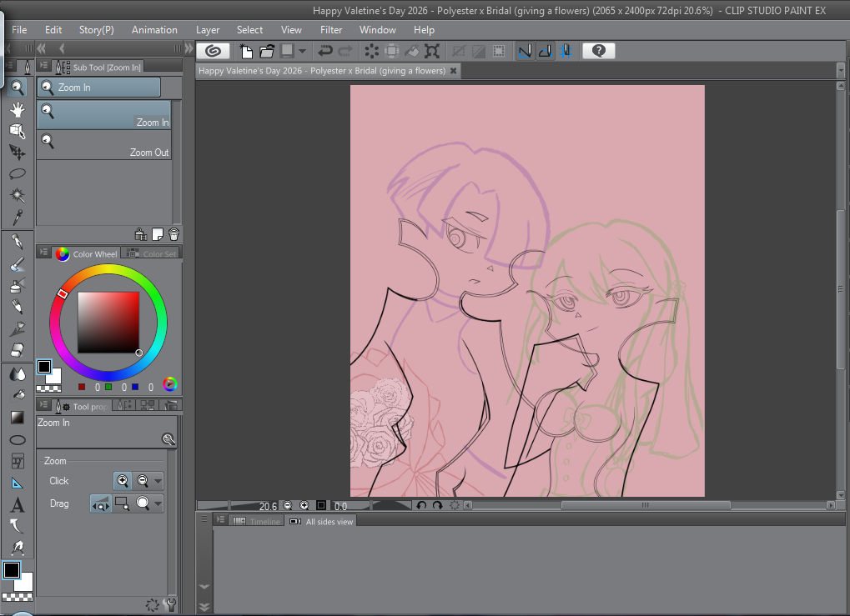
Task: Toggle snap to ruler
Action: [525, 51]
